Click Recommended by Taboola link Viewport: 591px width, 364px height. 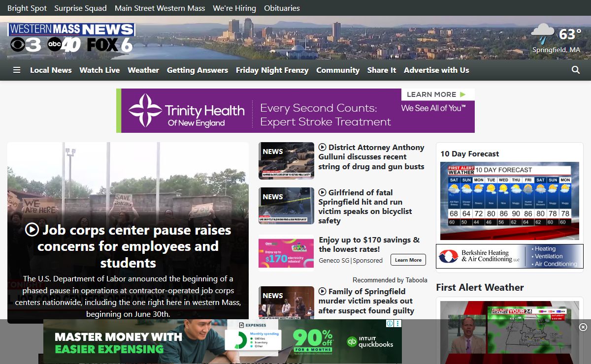click(390, 280)
